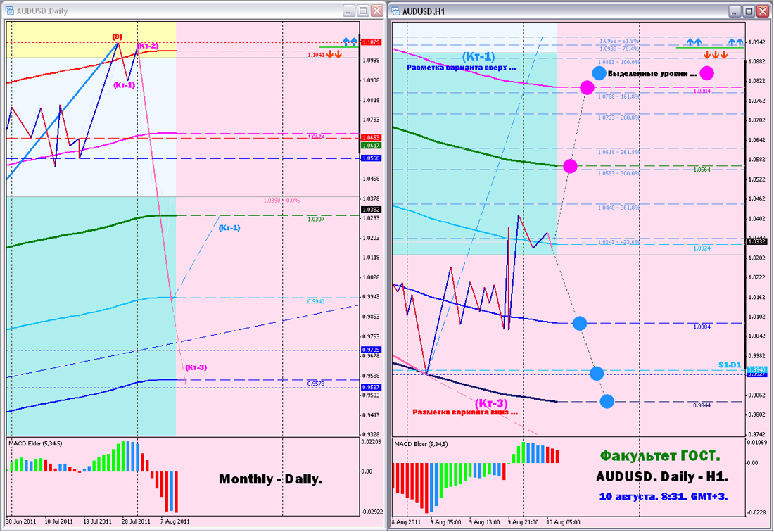Maximize the AUDUSD,H1 chart window

click(749, 11)
